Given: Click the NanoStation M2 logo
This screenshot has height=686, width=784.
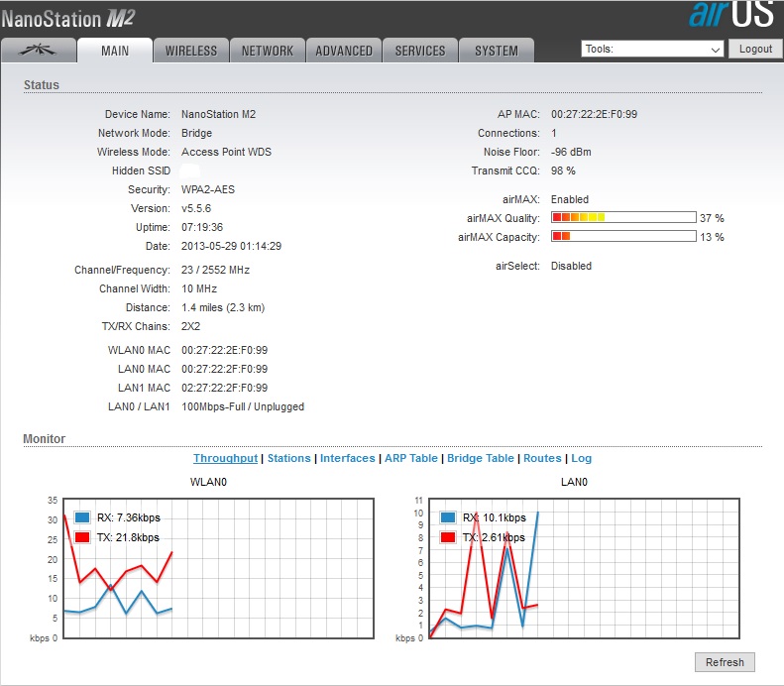Looking at the screenshot, I should click(66, 18).
